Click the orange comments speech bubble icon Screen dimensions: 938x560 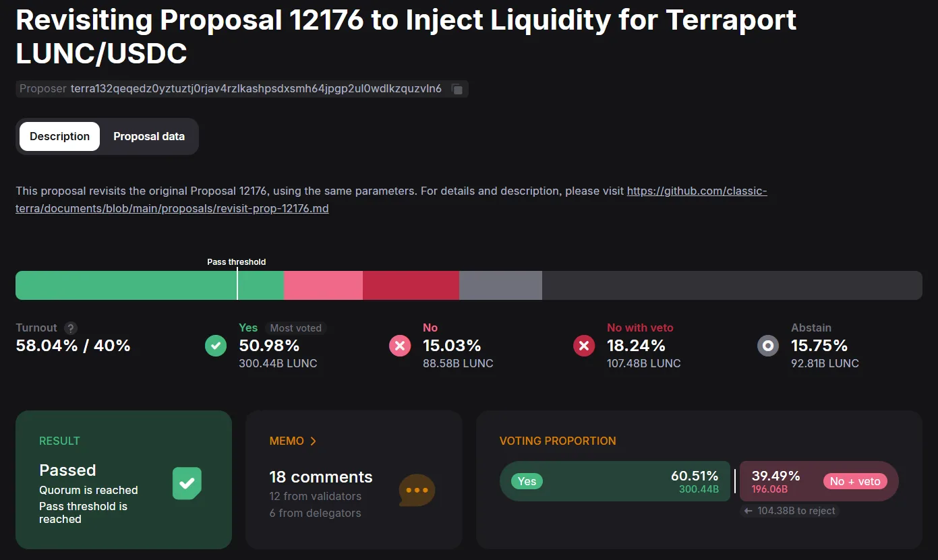pyautogui.click(x=417, y=490)
